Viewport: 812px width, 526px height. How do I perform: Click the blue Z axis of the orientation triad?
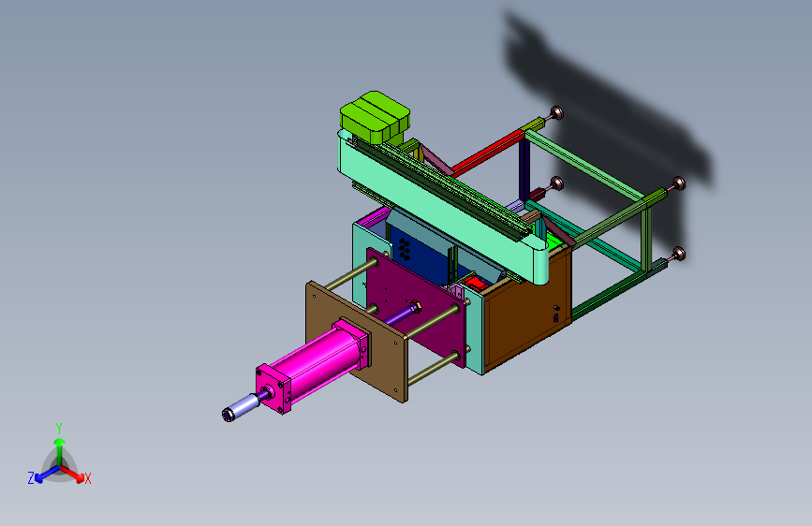47,475
